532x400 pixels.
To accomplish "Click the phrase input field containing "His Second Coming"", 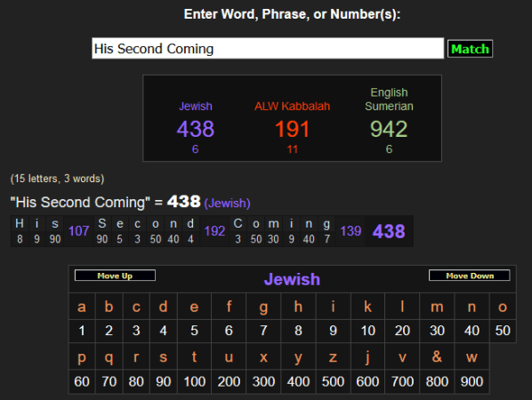I will (x=268, y=49).
